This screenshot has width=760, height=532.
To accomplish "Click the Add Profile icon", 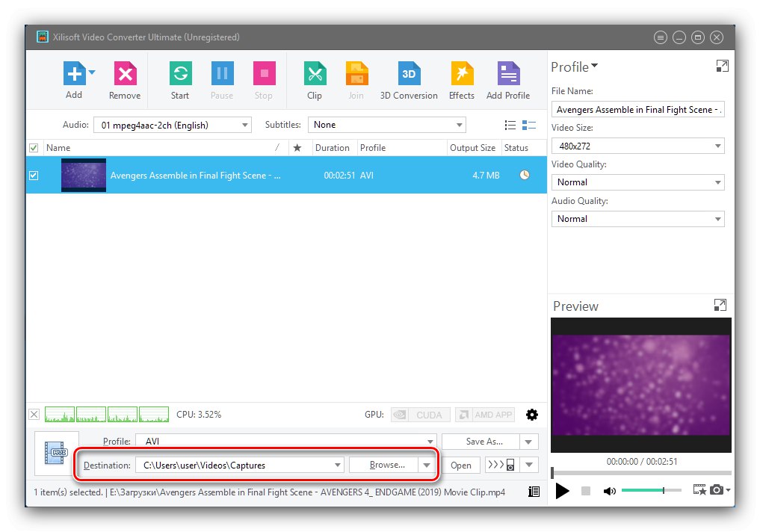I will [508, 74].
